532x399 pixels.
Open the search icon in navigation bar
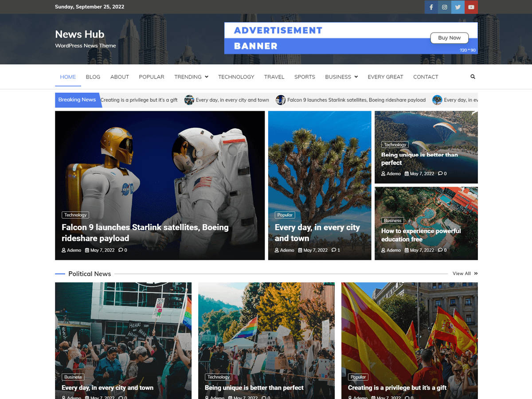tap(473, 77)
